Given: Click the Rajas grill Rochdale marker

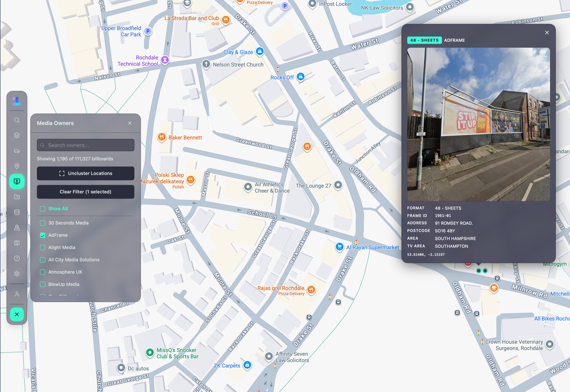Looking at the screenshot, I should (x=311, y=289).
